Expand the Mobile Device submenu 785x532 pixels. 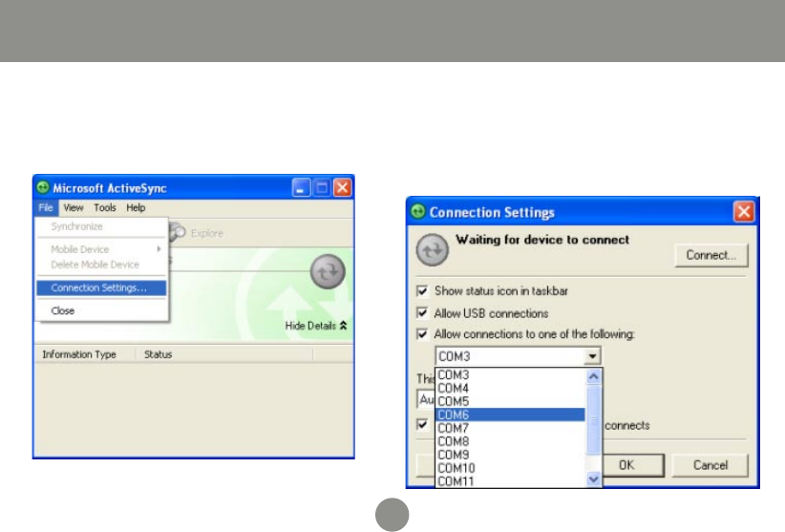click(x=101, y=249)
